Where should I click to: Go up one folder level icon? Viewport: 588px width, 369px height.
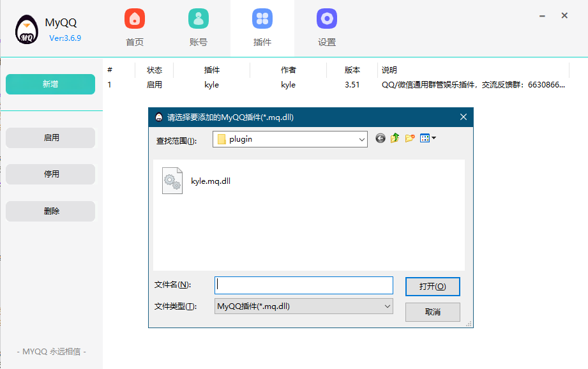coord(395,139)
